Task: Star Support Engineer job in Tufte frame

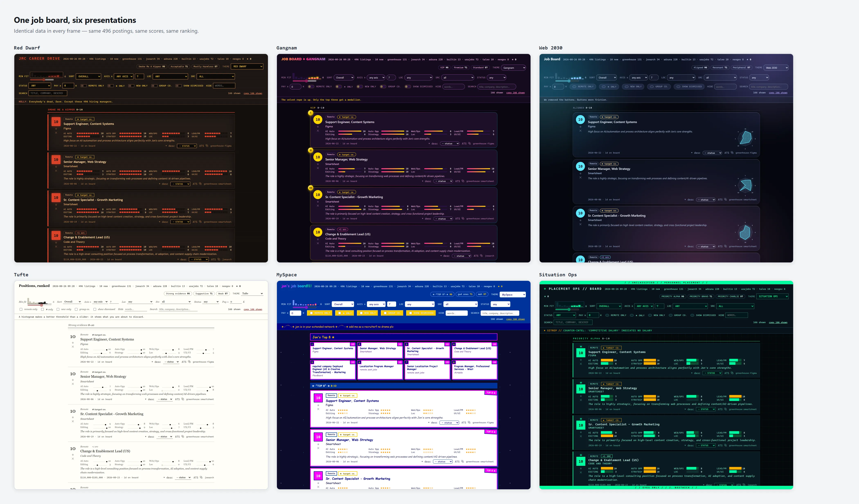Action: coord(73,343)
